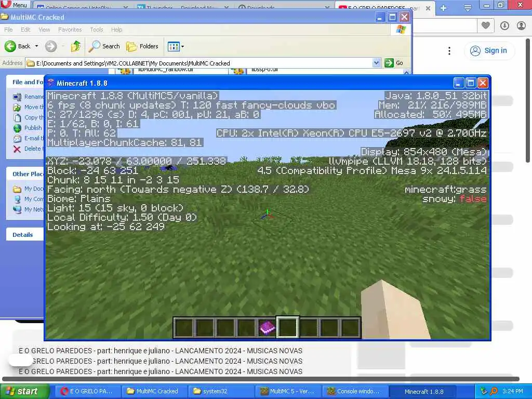This screenshot has height=399, width=532.
Task: Open a new browser tab with plus
Action: click(x=443, y=8)
